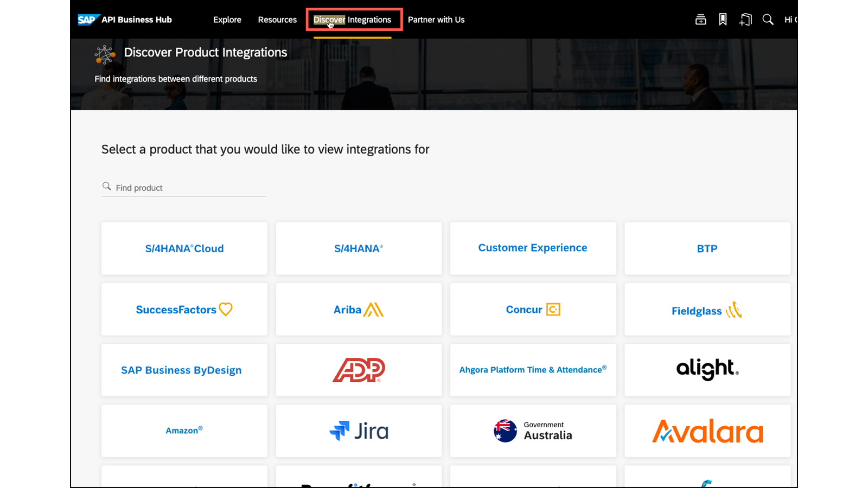The image size is (868, 488).
Task: Click the API Business Hub title
Action: (x=137, y=20)
